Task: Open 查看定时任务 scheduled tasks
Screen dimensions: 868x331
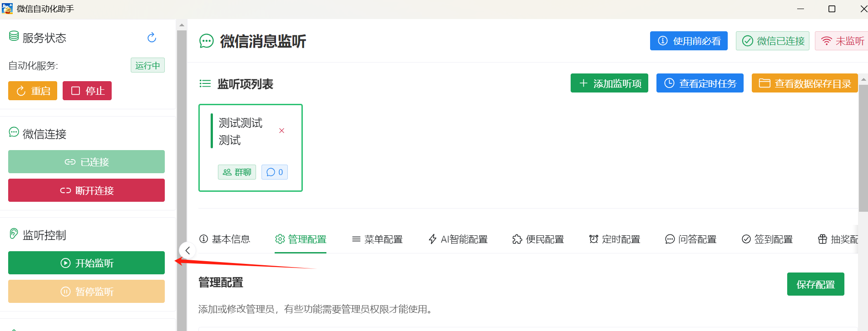Action: [x=700, y=83]
